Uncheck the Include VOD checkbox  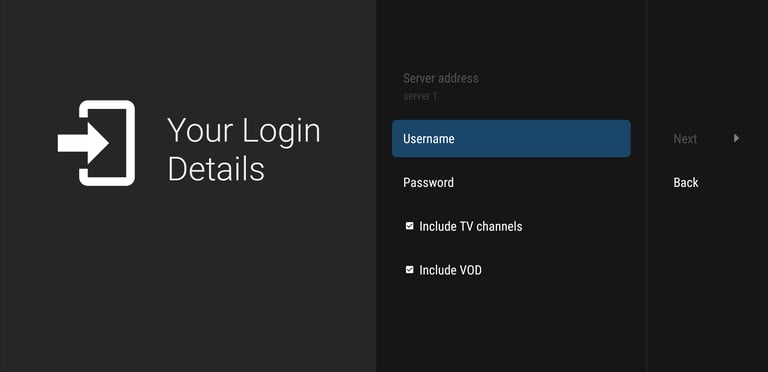point(409,270)
